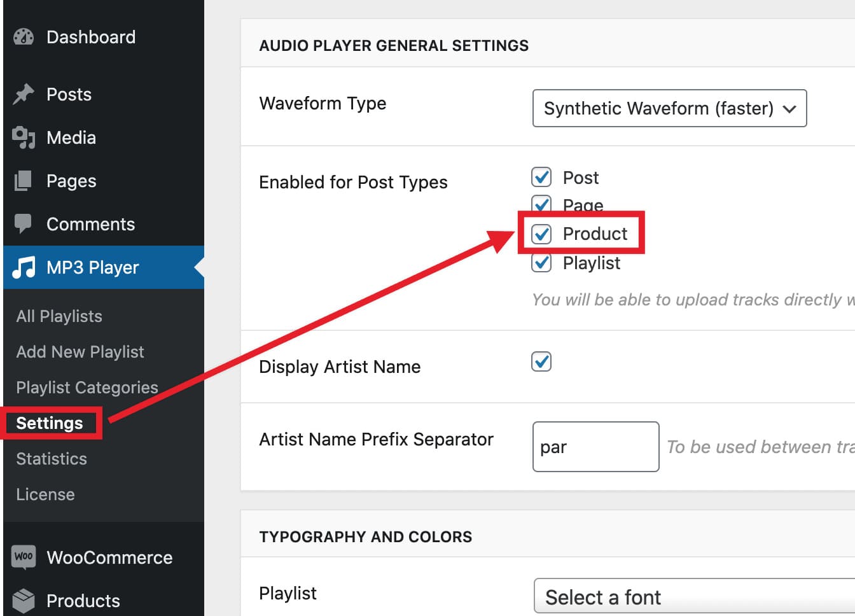This screenshot has width=855, height=616.
Task: Click the 'Playlist' typography row label
Action: (x=288, y=594)
